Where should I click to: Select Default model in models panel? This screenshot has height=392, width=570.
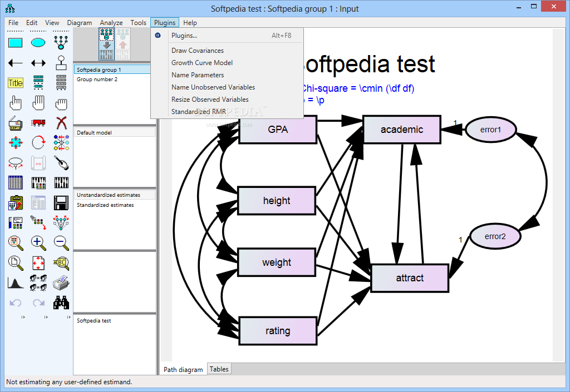click(115, 132)
